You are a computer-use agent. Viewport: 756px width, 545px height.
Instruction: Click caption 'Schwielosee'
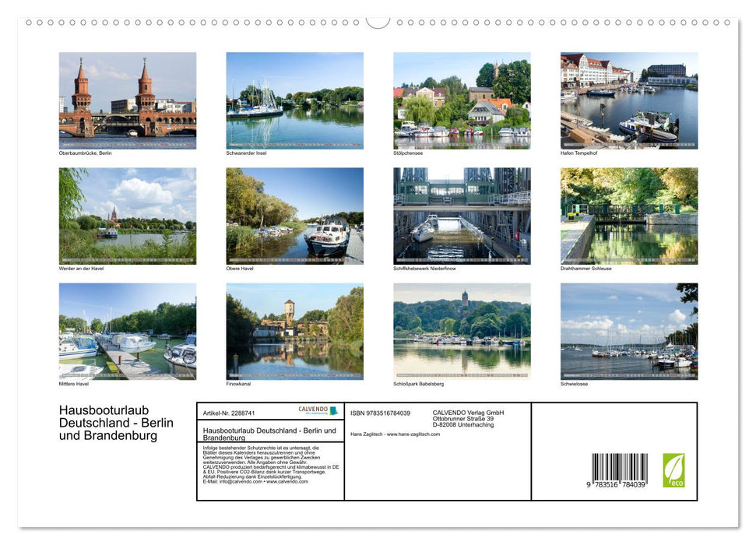pyautogui.click(x=574, y=384)
